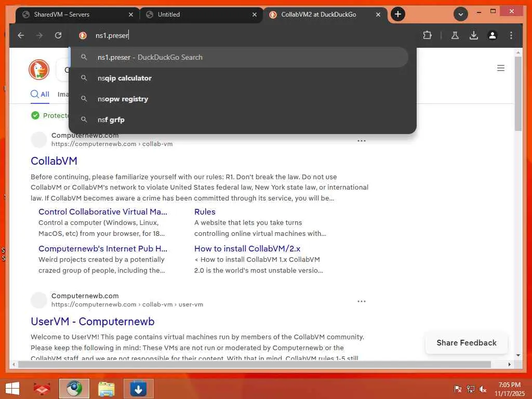This screenshot has height=399, width=532.
Task: Open the Rules sublink
Action: point(205,212)
